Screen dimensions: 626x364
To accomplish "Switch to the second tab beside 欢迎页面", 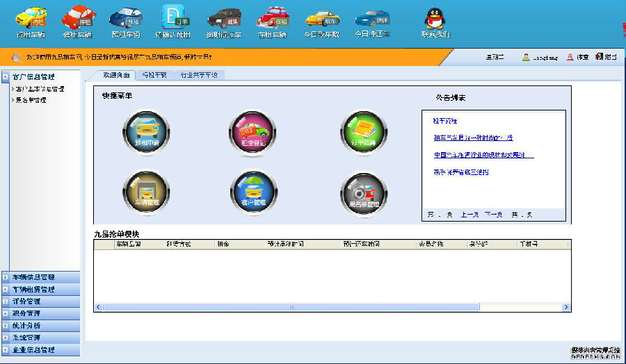I will click(154, 75).
